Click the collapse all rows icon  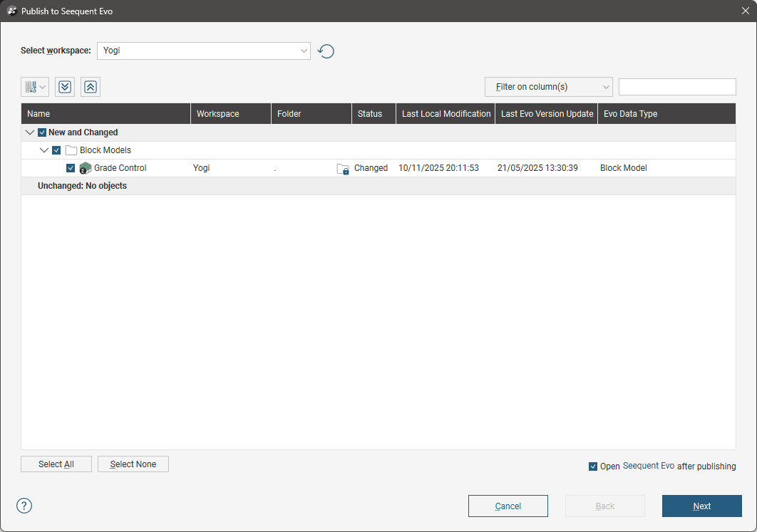click(91, 87)
